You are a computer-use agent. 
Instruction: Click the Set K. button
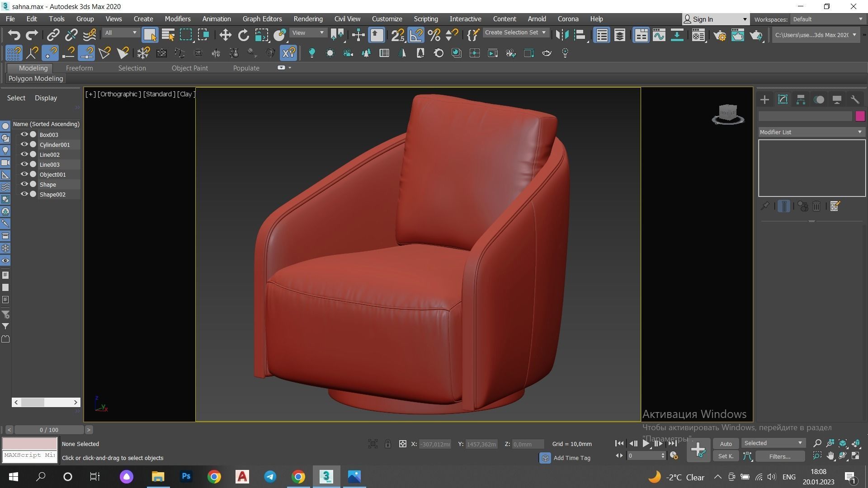(726, 456)
